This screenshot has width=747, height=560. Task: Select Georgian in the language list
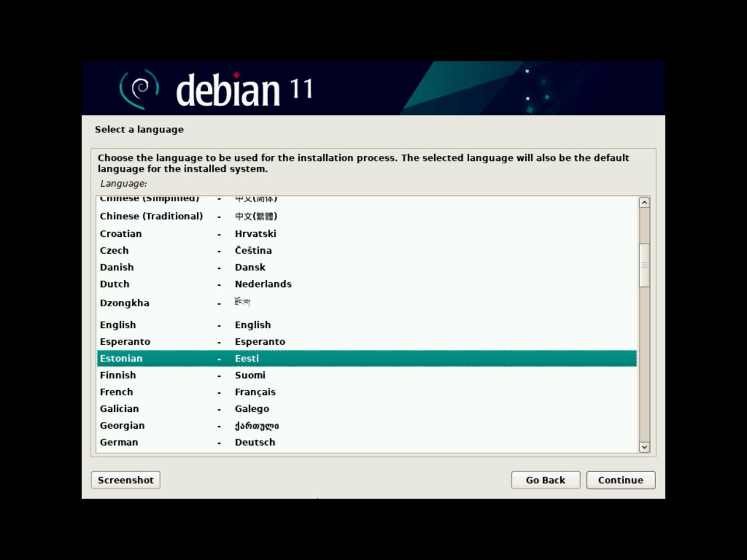366,426
